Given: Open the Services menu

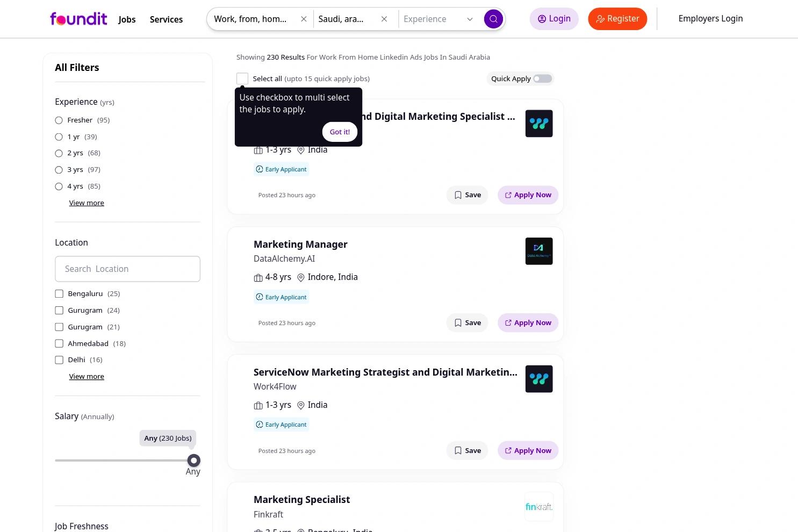Looking at the screenshot, I should [166, 19].
